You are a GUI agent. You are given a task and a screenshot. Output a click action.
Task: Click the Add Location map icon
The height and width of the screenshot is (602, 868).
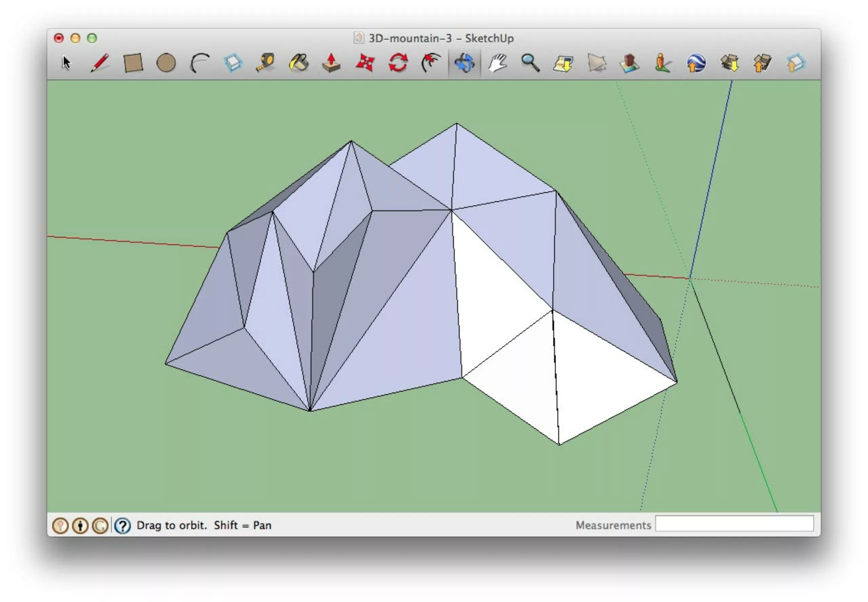coord(563,63)
